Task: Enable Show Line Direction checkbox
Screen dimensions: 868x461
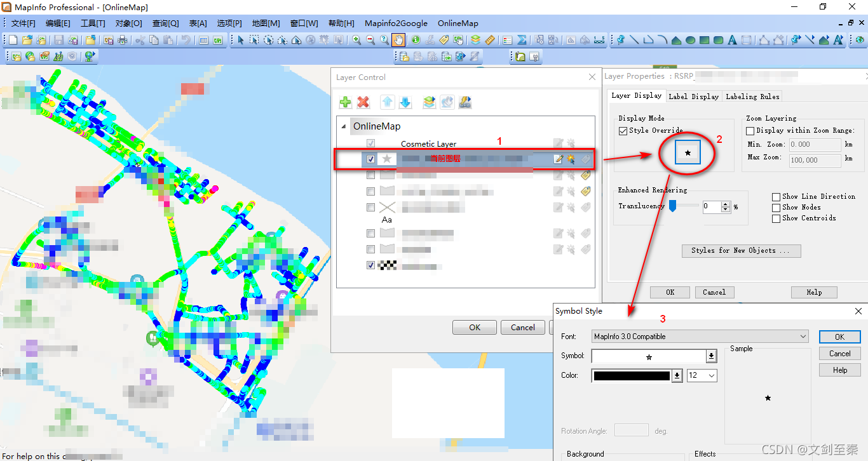Action: coord(776,197)
